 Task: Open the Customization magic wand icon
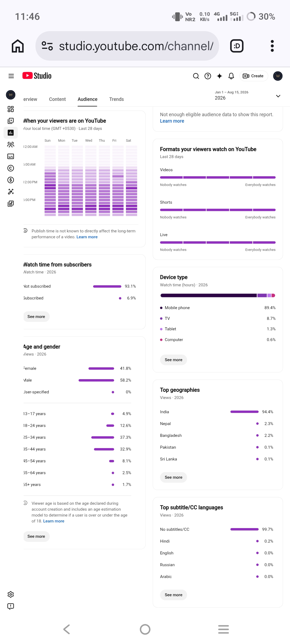pyautogui.click(x=11, y=192)
